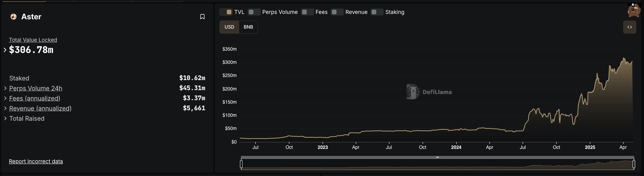Select the USD denomination tab
644x176 pixels.
229,27
